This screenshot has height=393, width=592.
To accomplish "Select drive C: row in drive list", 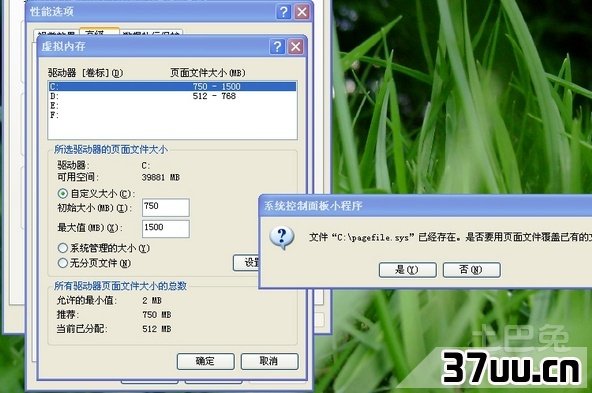I will click(172, 86).
